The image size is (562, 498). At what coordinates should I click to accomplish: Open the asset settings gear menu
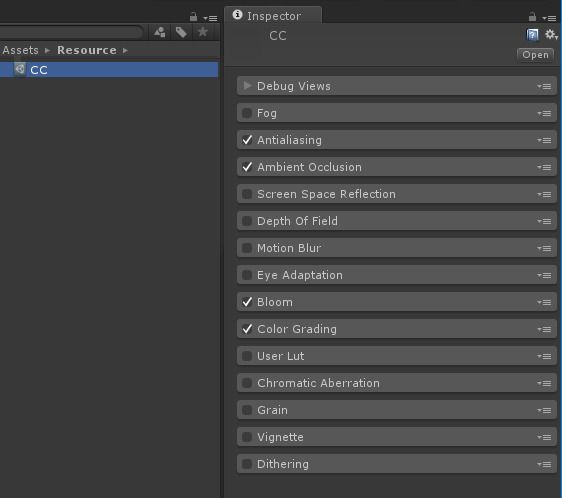[551, 35]
